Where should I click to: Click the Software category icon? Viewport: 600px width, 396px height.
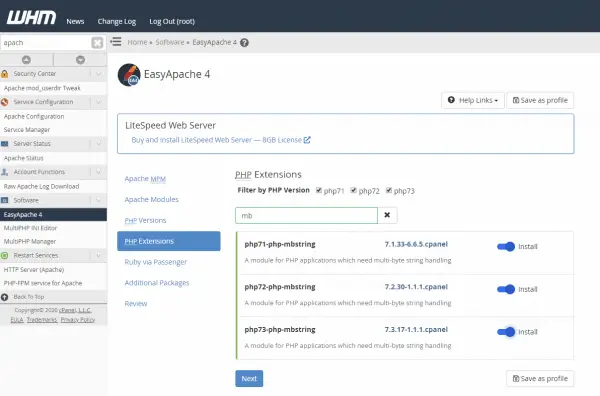[5, 200]
